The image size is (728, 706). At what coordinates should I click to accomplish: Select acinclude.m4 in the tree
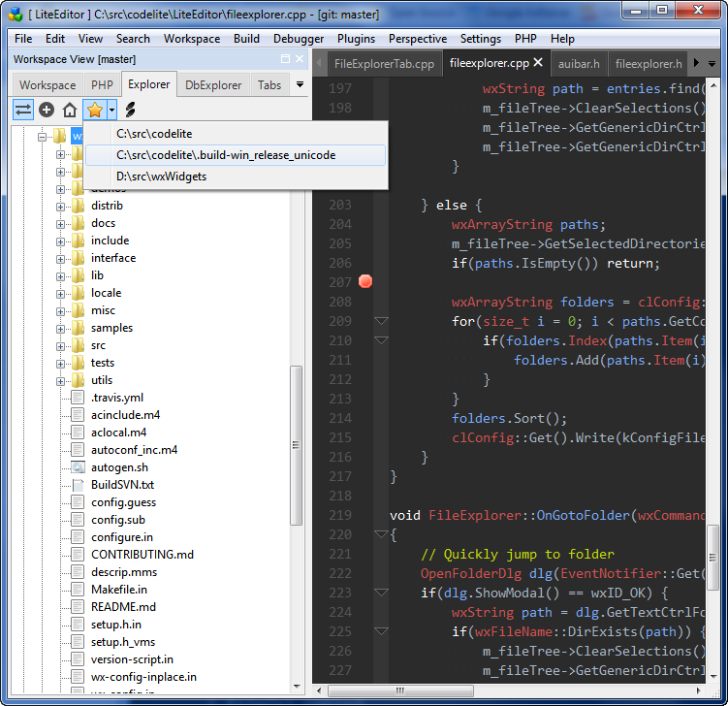pyautogui.click(x=125, y=415)
